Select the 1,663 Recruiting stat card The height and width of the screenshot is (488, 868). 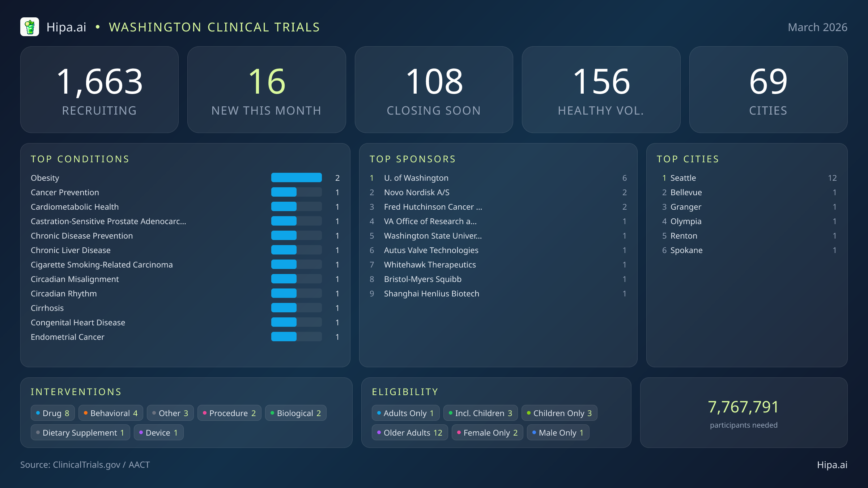point(100,89)
